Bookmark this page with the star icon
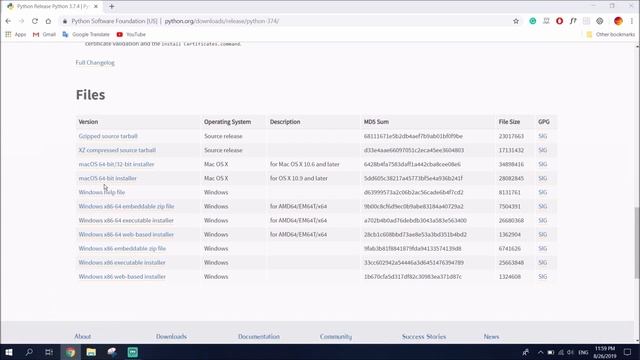The height and width of the screenshot is (360, 640). pos(516,21)
